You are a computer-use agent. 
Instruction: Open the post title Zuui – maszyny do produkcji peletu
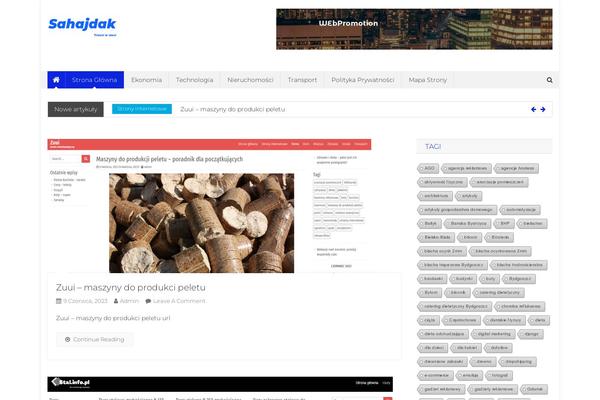[x=130, y=287]
